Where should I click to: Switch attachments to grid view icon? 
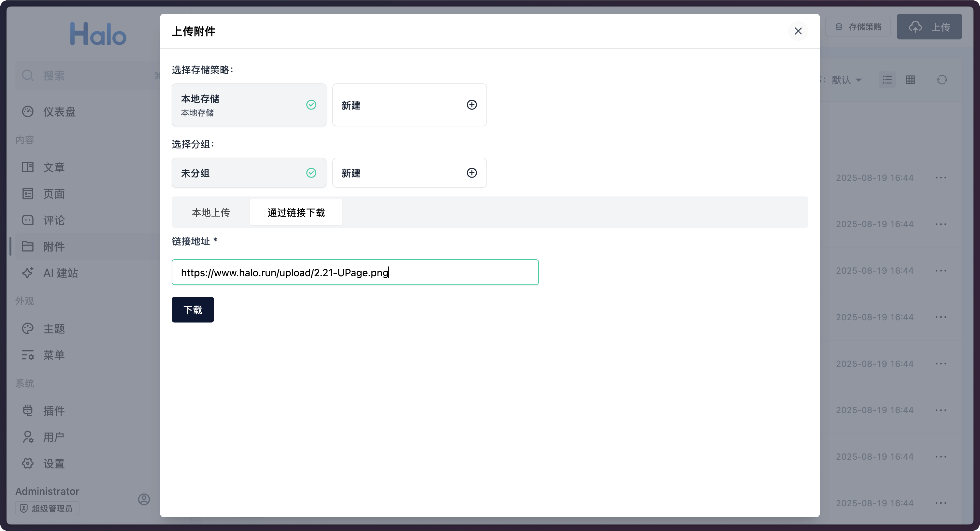(x=910, y=80)
